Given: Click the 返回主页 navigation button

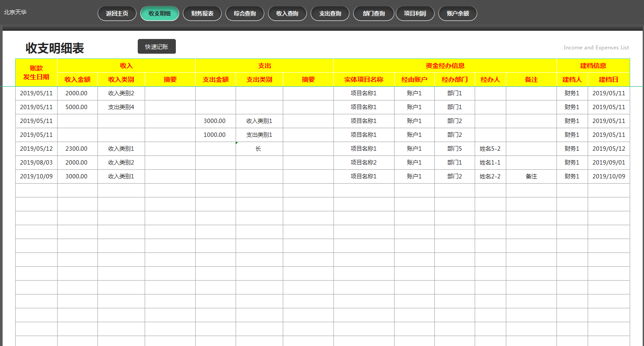Looking at the screenshot, I should click(x=117, y=13).
